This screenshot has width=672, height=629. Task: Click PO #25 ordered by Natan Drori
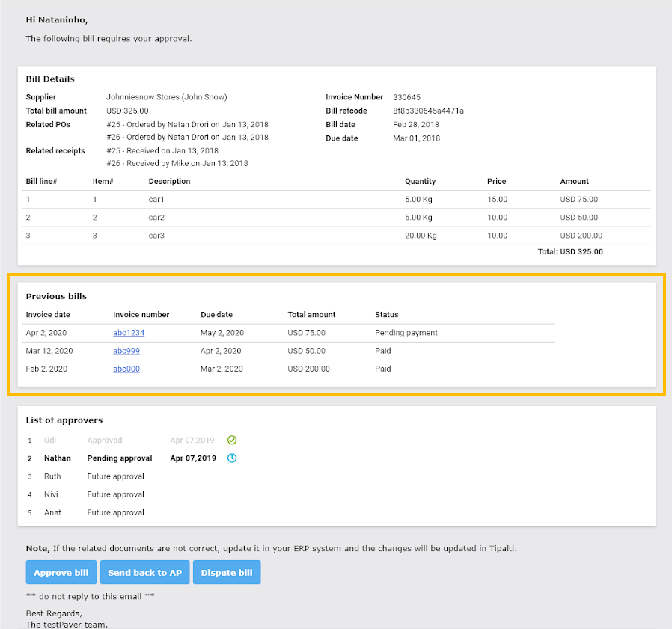coord(187,125)
